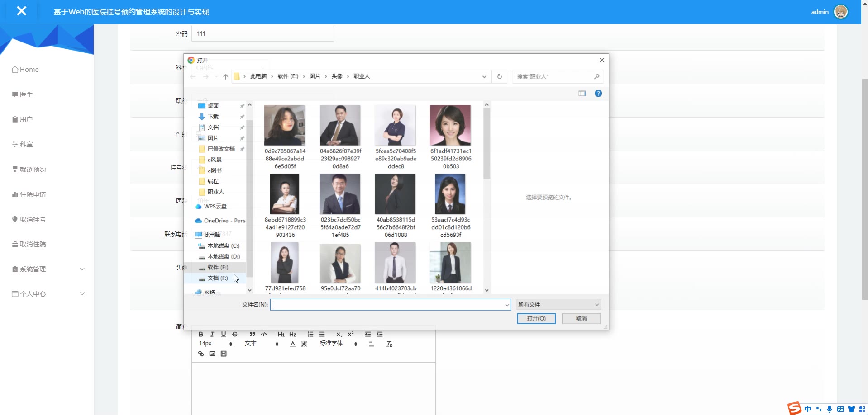Insert a video in the editor
868x415 pixels.
pos(224,354)
